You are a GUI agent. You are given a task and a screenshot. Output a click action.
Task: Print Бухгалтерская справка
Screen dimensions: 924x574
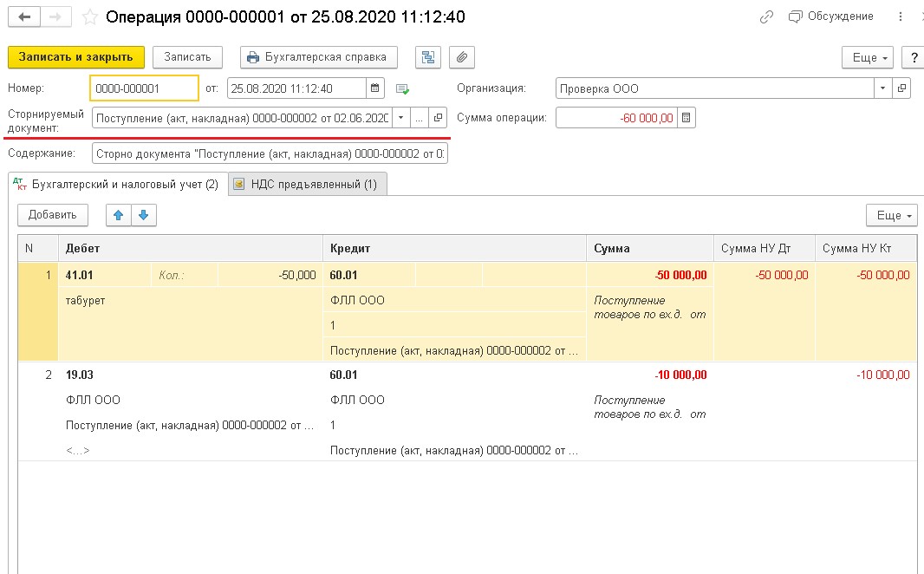click(x=318, y=57)
